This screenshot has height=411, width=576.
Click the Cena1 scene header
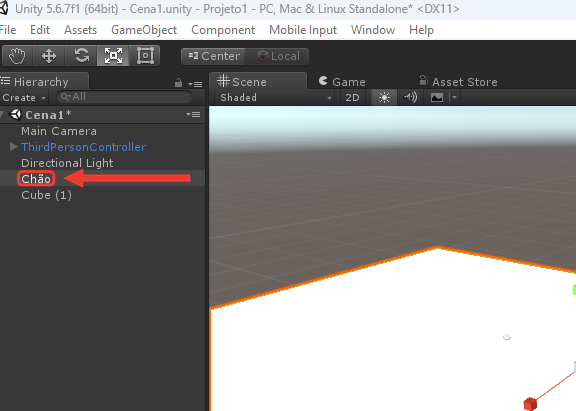pos(102,115)
